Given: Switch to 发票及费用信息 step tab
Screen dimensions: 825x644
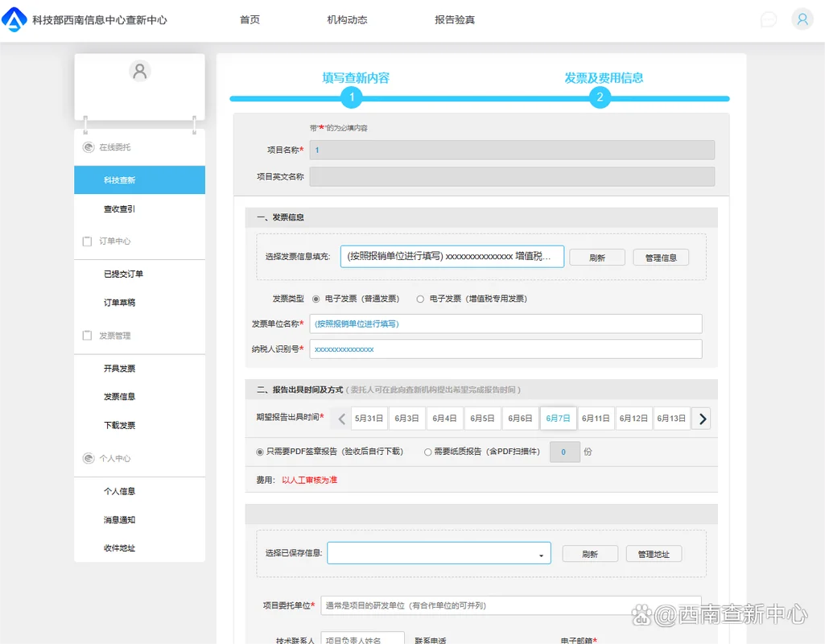Looking at the screenshot, I should click(604, 78).
